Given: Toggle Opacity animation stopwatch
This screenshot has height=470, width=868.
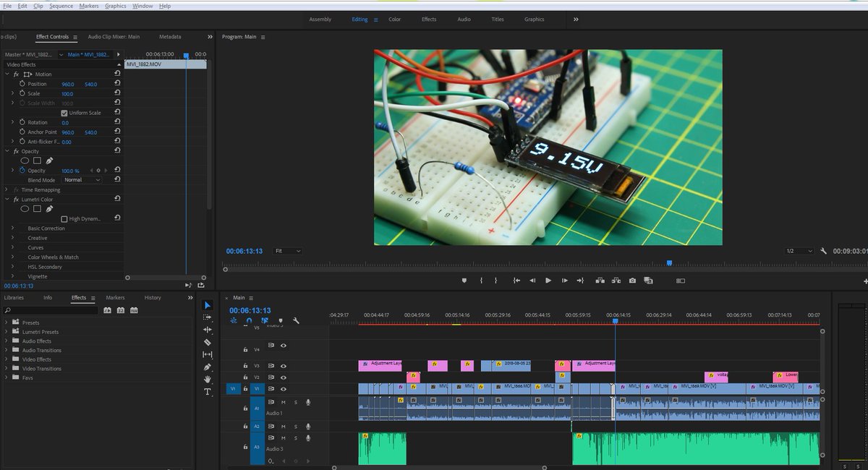Looking at the screenshot, I should click(22, 170).
